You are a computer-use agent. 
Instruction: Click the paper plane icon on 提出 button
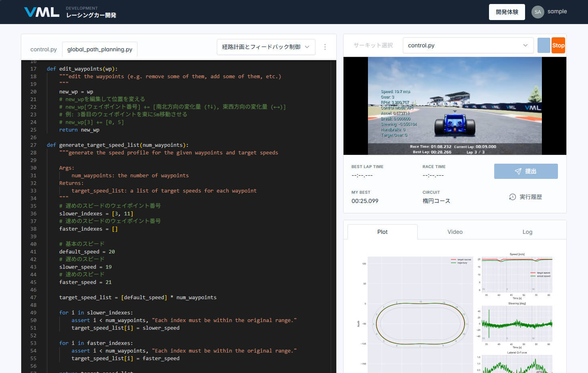[517, 171]
